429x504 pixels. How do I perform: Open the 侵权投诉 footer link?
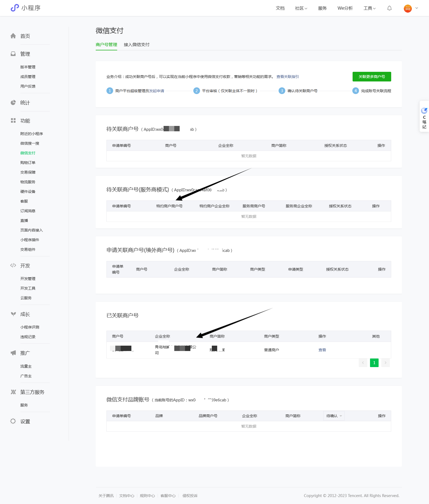pos(190,496)
